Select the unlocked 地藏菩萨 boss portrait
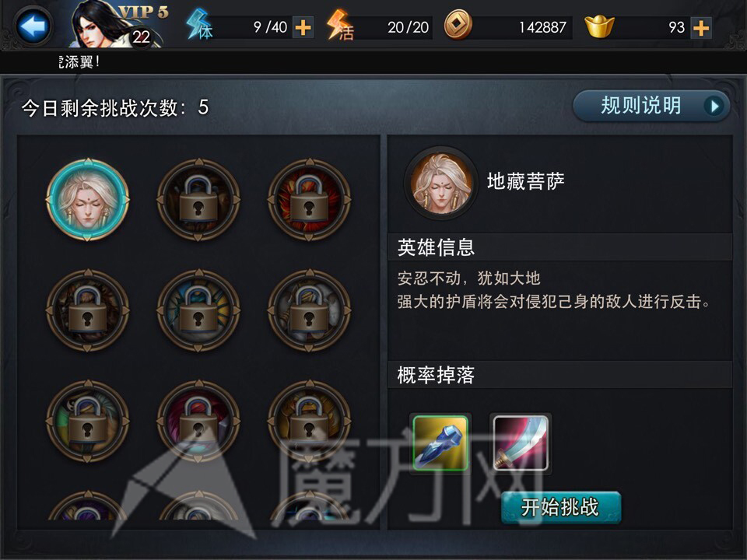 click(88, 200)
